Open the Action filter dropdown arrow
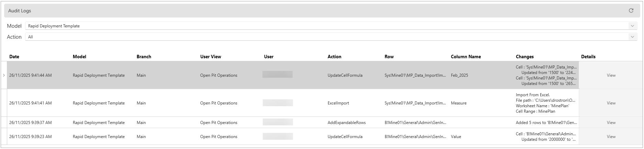The width and height of the screenshot is (644, 149). [632, 37]
